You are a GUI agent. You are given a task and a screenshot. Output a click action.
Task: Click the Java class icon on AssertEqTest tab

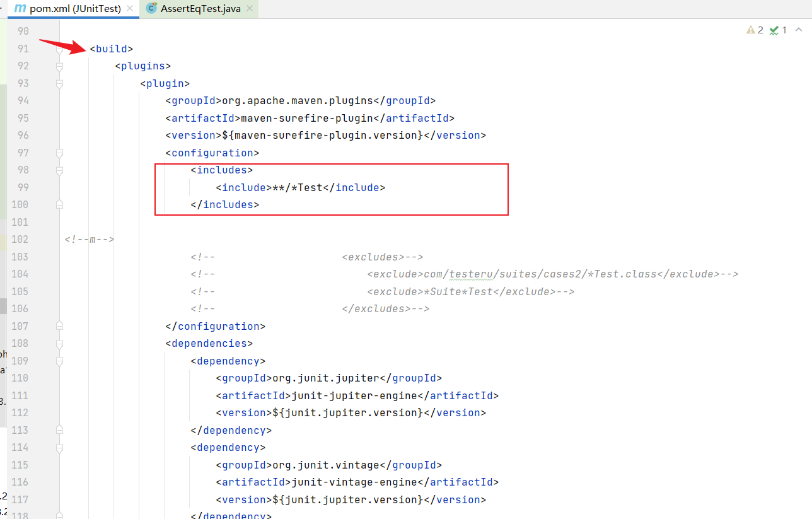(151, 9)
